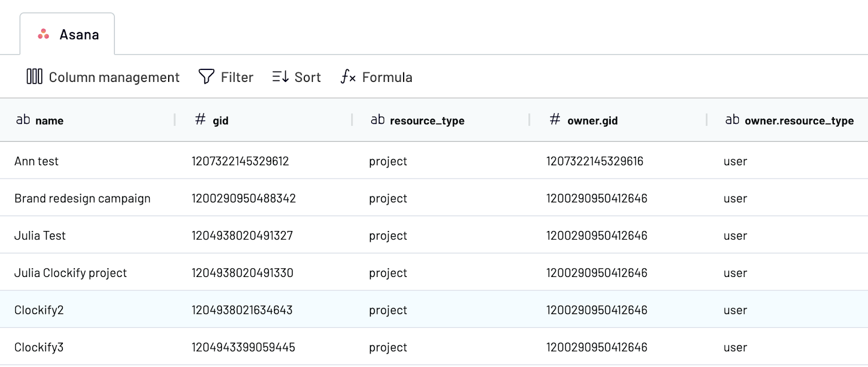Click the Column management columns icon
The image size is (868, 367).
click(x=34, y=76)
